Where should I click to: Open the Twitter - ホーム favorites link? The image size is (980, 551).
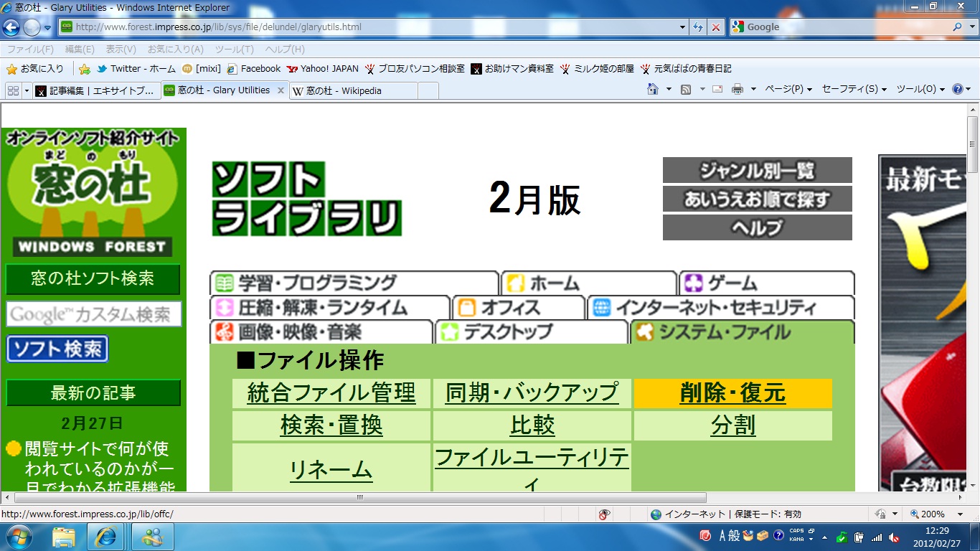click(x=136, y=69)
